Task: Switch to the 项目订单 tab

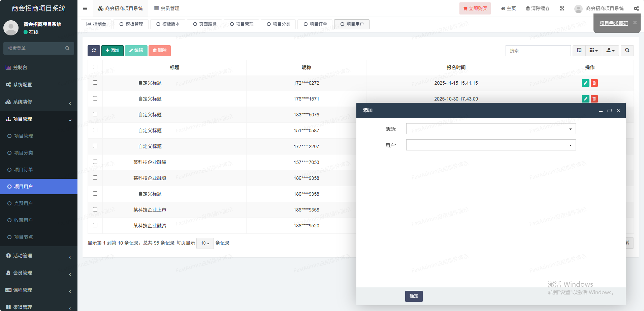Action: (x=315, y=24)
